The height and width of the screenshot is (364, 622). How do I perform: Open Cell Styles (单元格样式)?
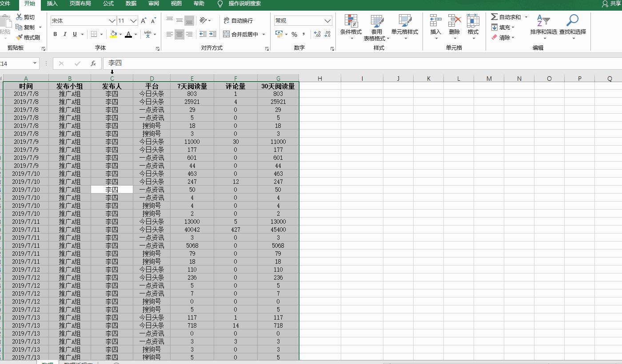pos(405,28)
